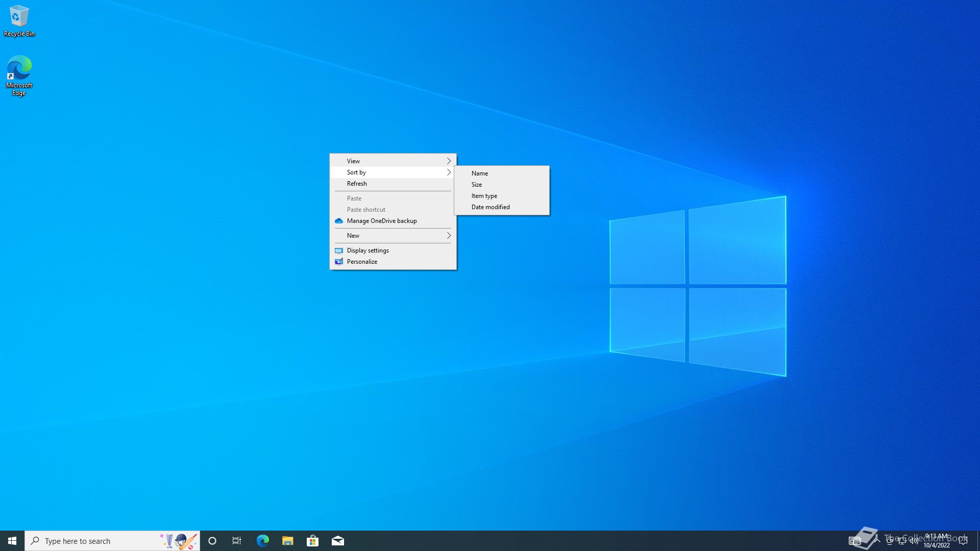Open the notification center icon
This screenshot has width=980, height=551.
click(x=963, y=541)
